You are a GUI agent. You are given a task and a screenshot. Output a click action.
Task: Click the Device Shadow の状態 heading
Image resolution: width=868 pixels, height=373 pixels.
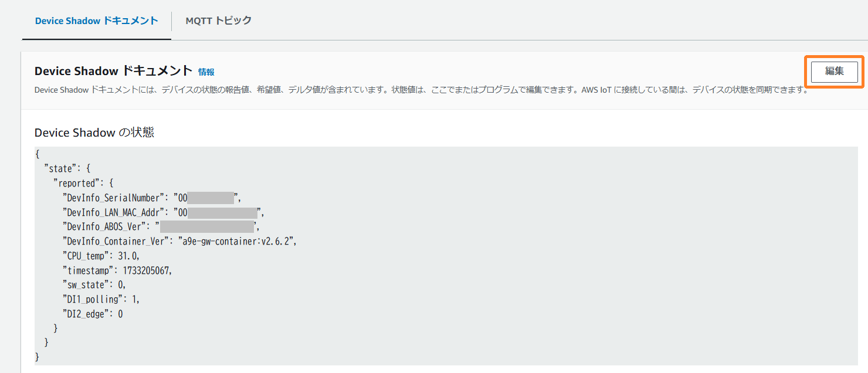click(x=94, y=133)
